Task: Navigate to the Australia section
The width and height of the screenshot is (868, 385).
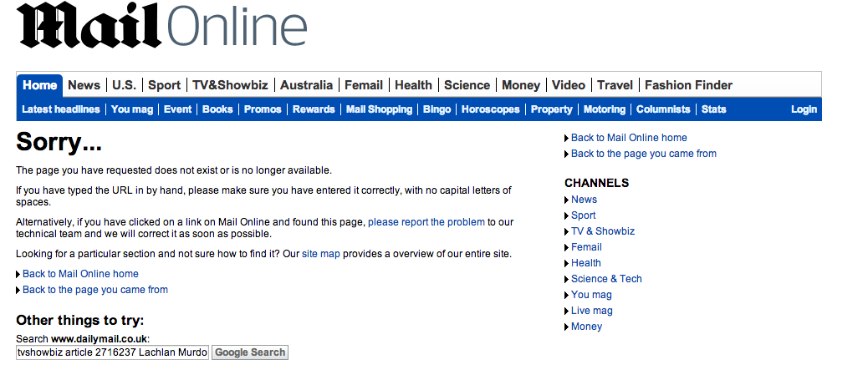Action: pyautogui.click(x=306, y=85)
